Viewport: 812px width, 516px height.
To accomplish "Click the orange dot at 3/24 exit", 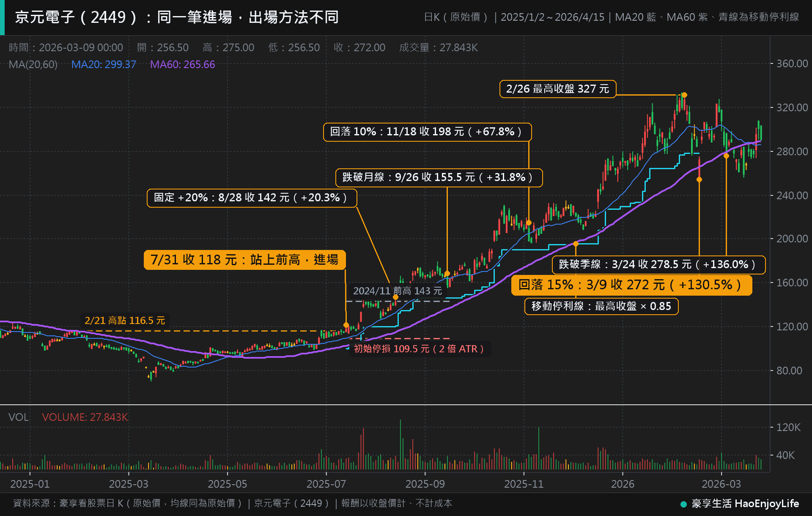I will click(x=726, y=156).
